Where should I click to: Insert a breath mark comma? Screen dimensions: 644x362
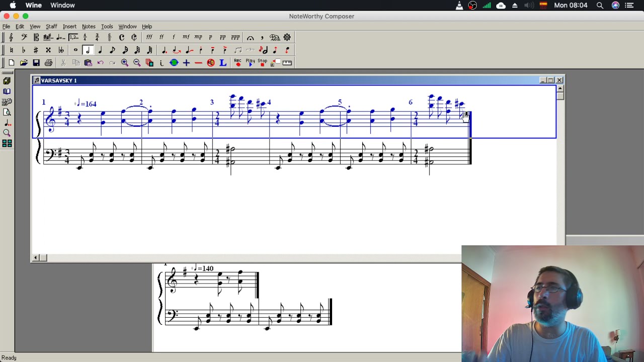(262, 37)
